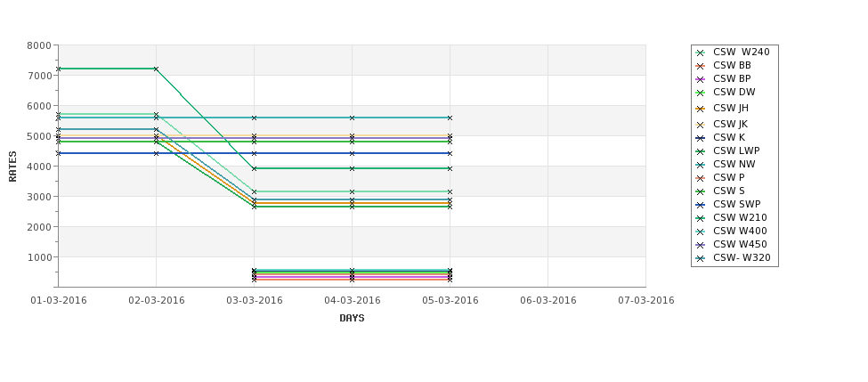
Task: Click the CSW NW legend marker icon
Action: (x=701, y=165)
